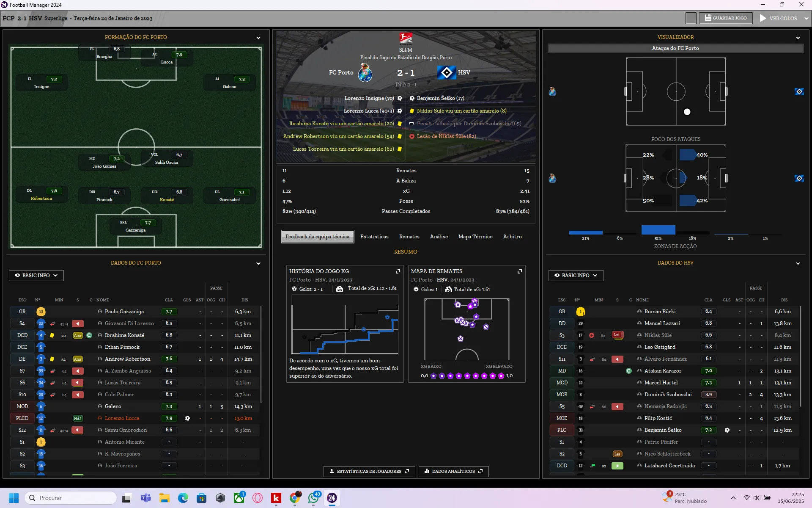
Task: Click Atakan Karazor's captain C icon
Action: [629, 371]
